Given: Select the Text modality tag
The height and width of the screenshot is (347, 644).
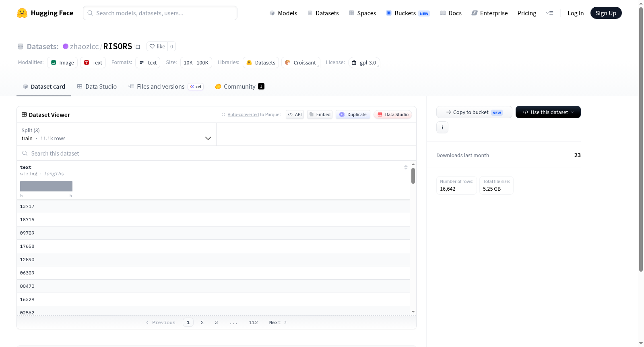Looking at the screenshot, I should 93,62.
